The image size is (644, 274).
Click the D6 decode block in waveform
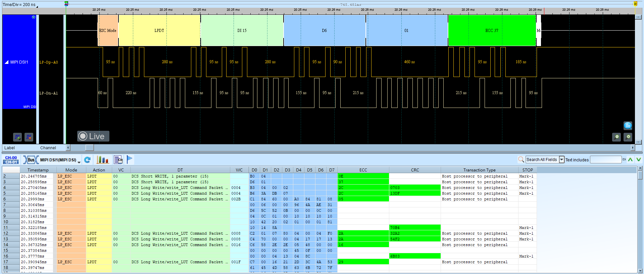point(325,30)
